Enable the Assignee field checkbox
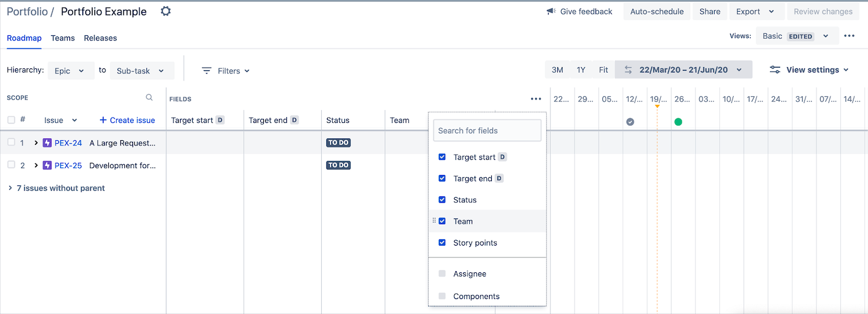 click(442, 273)
